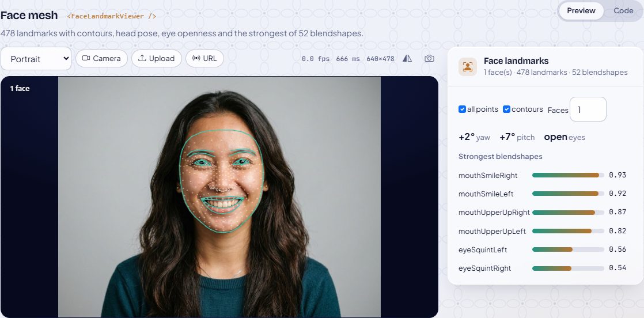Click the 'Face mesh' heading
644x318 pixels.
tap(29, 16)
